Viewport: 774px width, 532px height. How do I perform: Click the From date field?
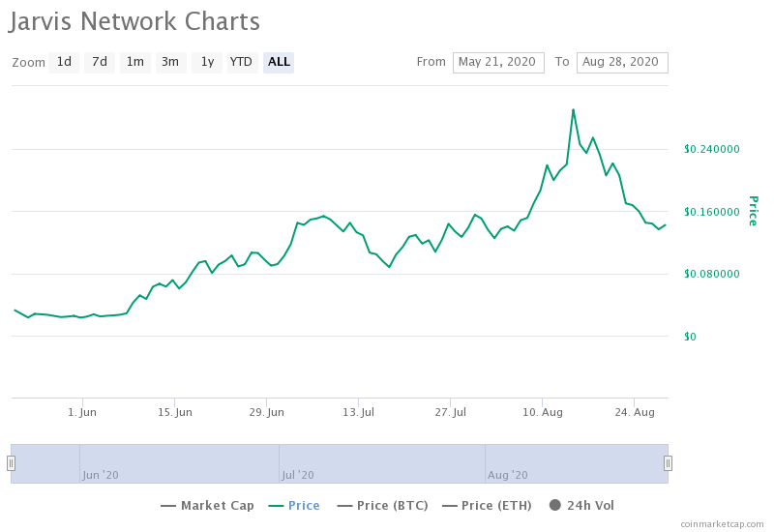coord(498,62)
